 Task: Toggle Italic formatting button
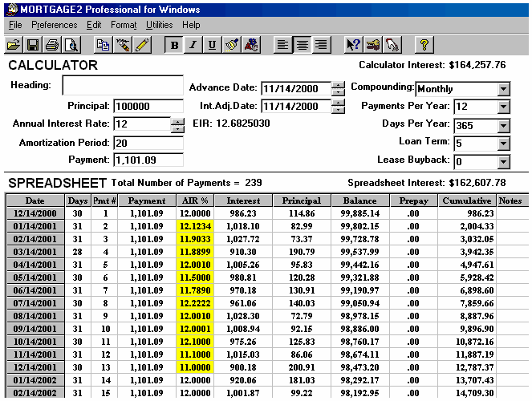[x=193, y=45]
